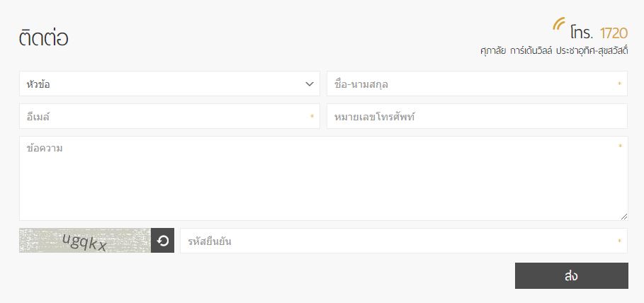Click into the อีเมล์ email field

(163, 117)
